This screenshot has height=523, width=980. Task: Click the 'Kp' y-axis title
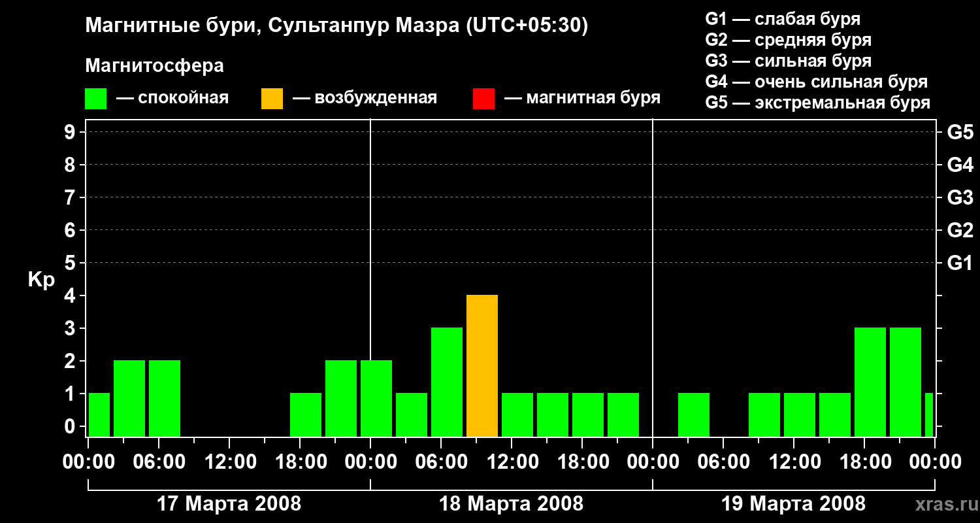(x=41, y=280)
